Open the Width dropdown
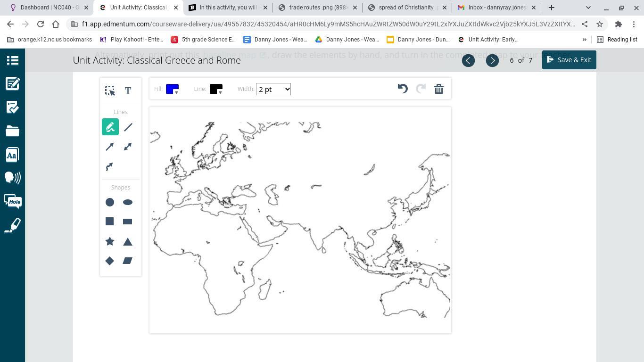This screenshot has height=362, width=644. [273, 89]
